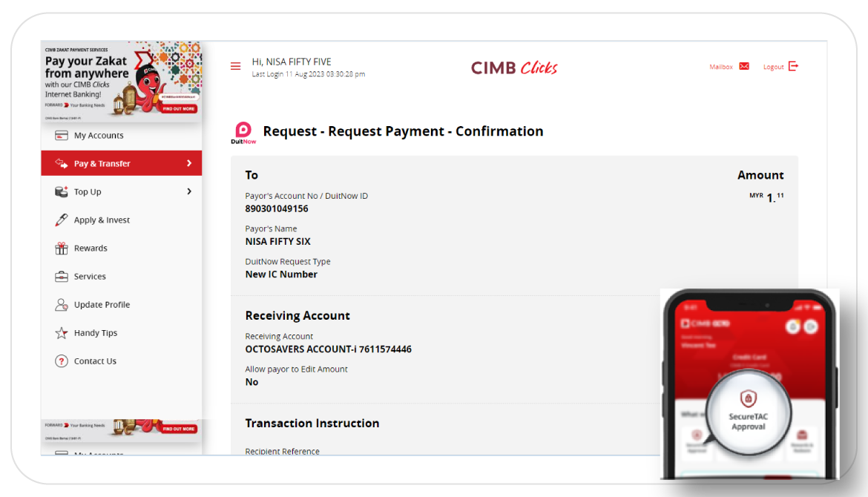
Task: Click the Services briefcase icon
Action: [62, 277]
